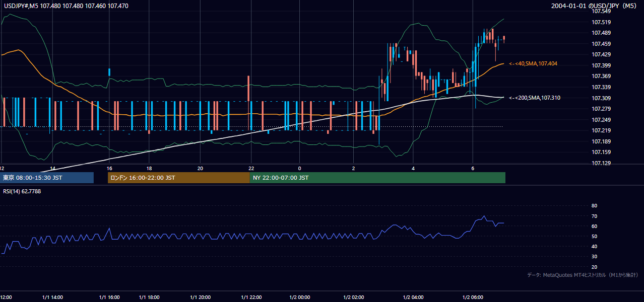Click hour marker 22 under the price chart
The width and height of the screenshot is (644, 302).
[251, 168]
